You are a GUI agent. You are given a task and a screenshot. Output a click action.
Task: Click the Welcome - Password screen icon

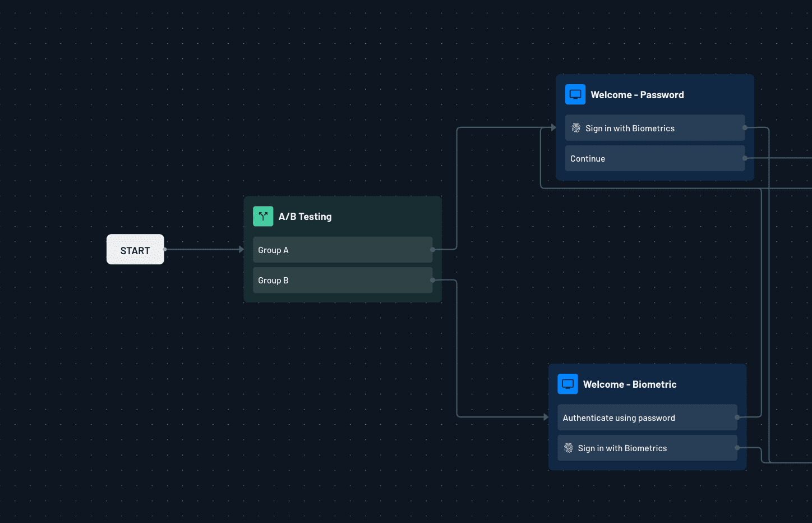pos(575,94)
